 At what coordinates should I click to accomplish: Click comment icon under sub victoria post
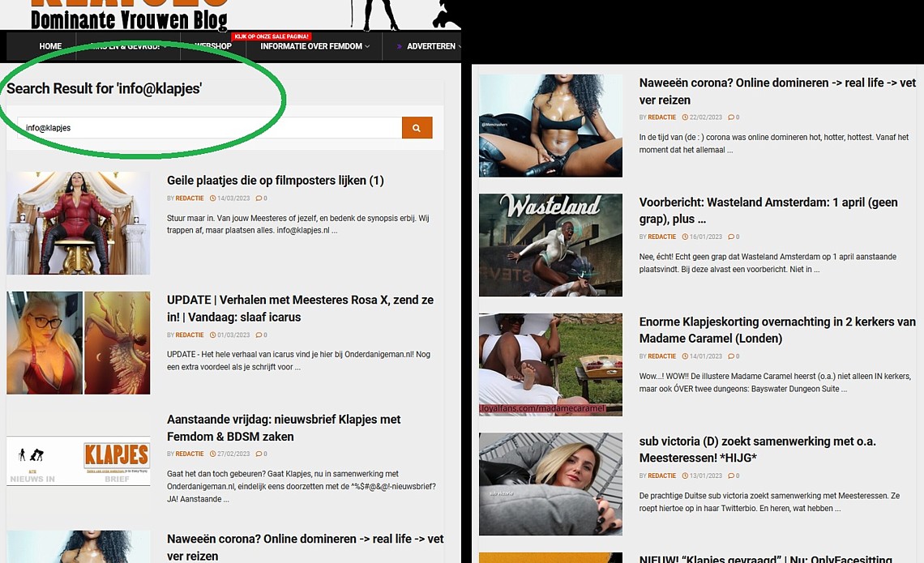(x=731, y=476)
